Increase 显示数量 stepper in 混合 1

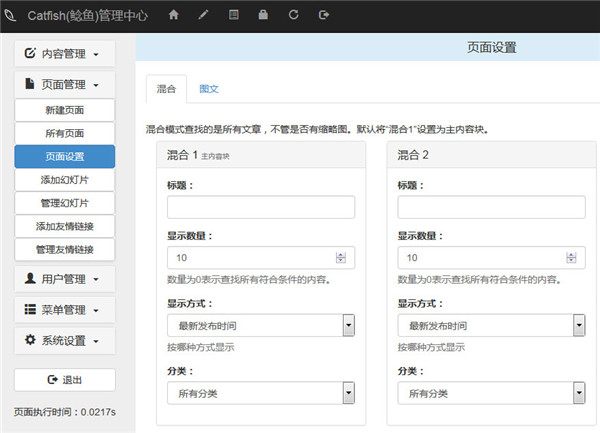point(341,254)
